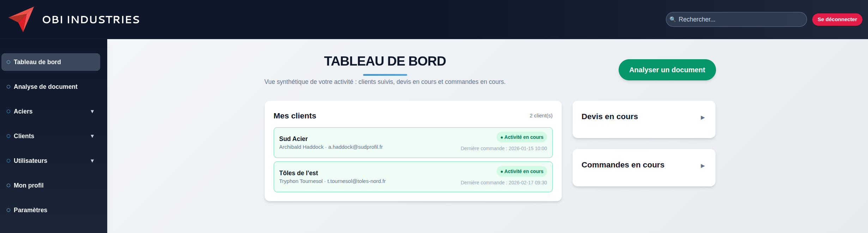The width and height of the screenshot is (868, 233).
Task: Expand the Devis en cours panel
Action: 702,118
